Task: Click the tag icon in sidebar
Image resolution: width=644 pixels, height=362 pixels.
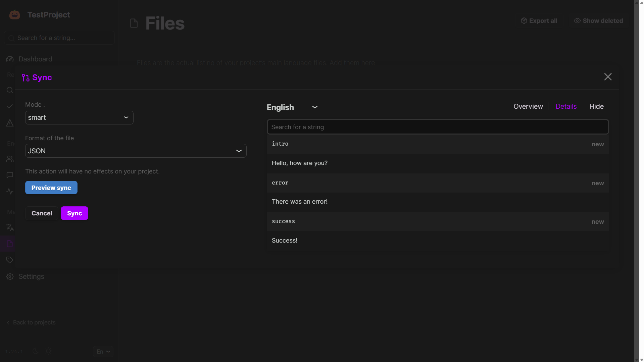Action: [x=10, y=260]
